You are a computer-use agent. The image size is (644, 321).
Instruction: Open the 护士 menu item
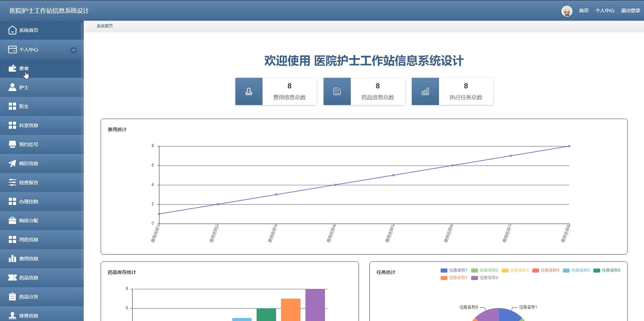[x=42, y=87]
